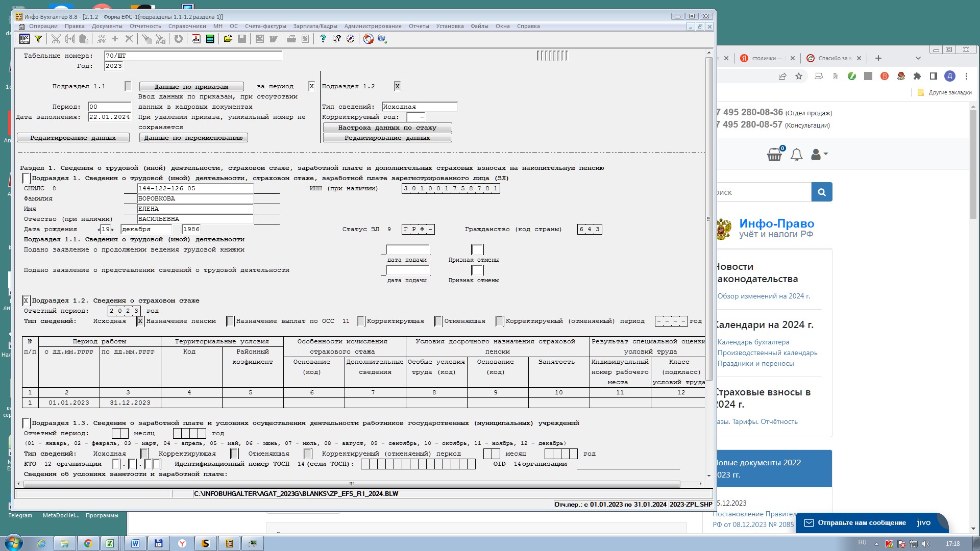This screenshot has width=980, height=551.
Task: Toggle checkbox next to Подраздел 1. Сведения
Action: pos(26,178)
